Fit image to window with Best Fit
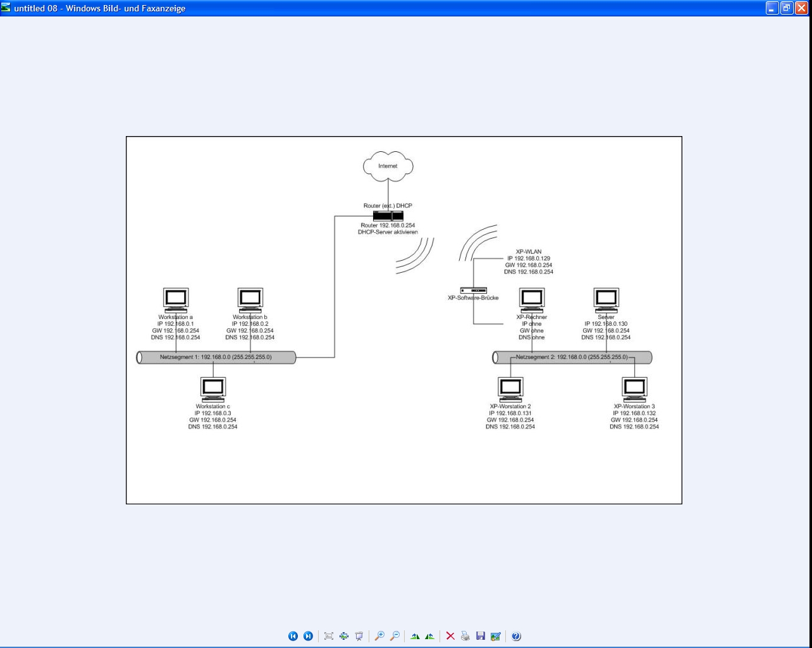The image size is (812, 648). click(x=329, y=636)
